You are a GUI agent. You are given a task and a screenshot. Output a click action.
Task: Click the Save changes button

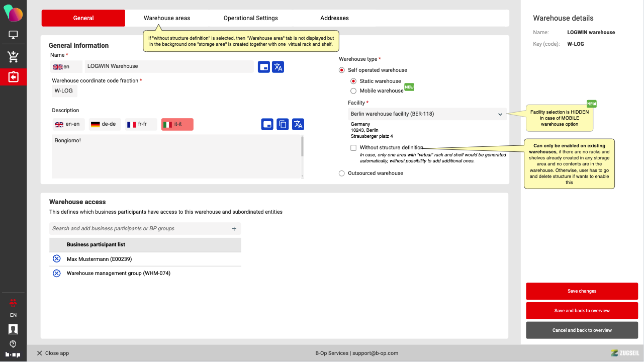coord(582,291)
